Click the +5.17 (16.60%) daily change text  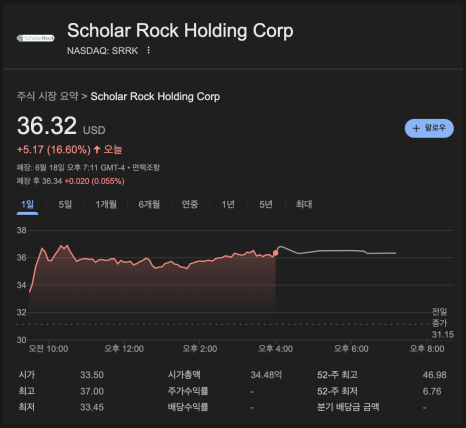54,150
